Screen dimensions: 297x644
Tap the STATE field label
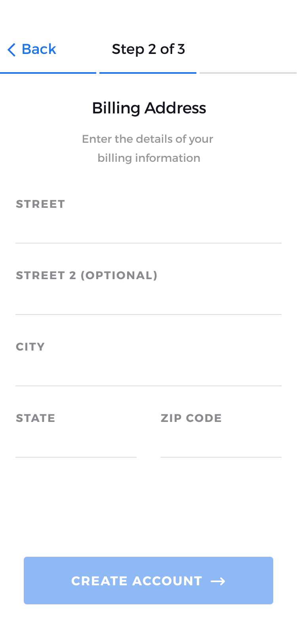(36, 418)
